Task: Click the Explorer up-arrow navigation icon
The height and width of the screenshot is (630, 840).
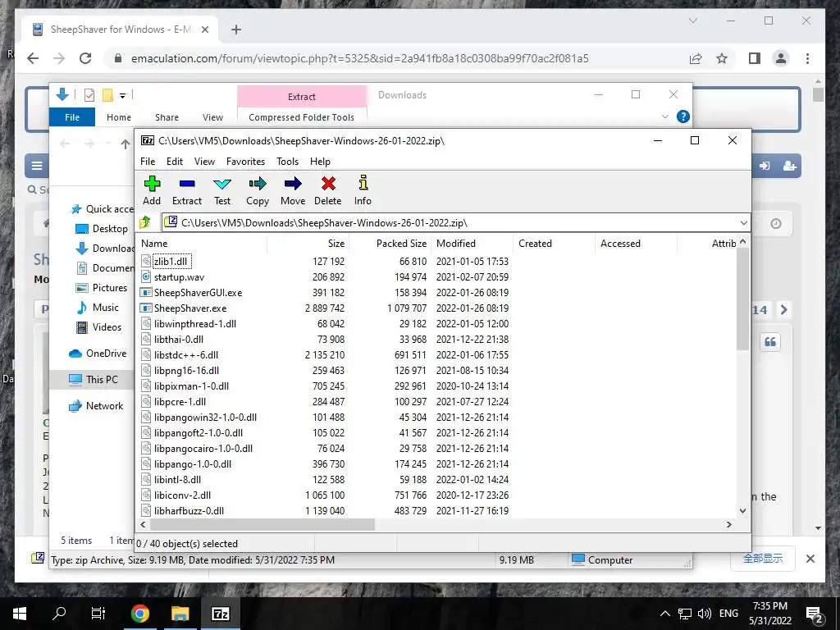Action: coord(125,144)
